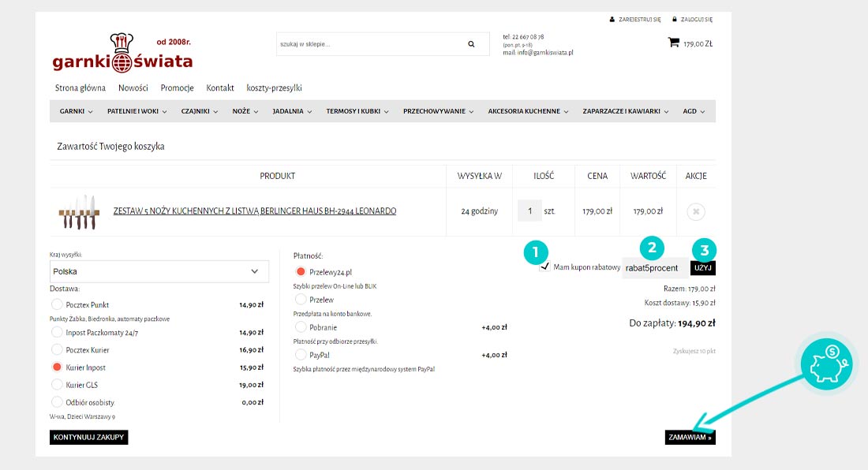The height and width of the screenshot is (470, 868).
Task: Expand the CZAJNIKI category
Action: pos(200,111)
